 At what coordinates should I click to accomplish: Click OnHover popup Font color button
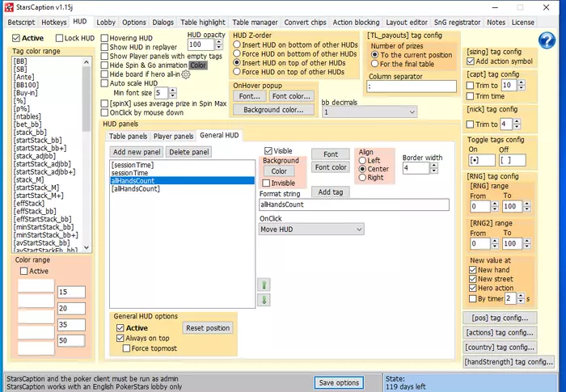point(291,96)
